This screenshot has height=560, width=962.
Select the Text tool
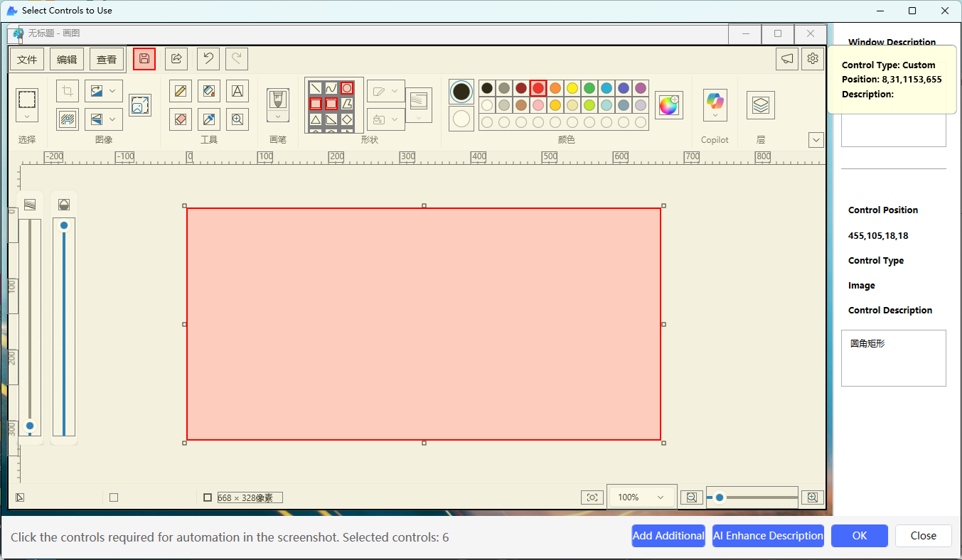click(x=237, y=91)
